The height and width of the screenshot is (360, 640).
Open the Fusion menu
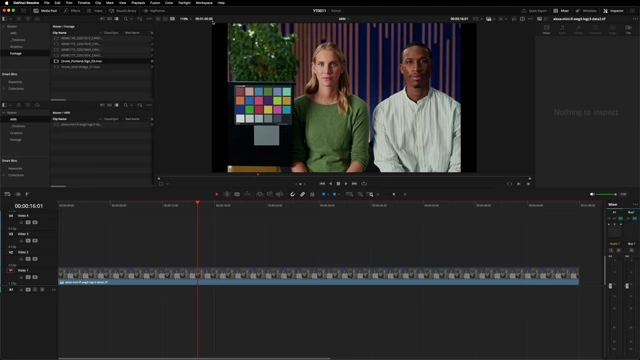click(x=155, y=3)
